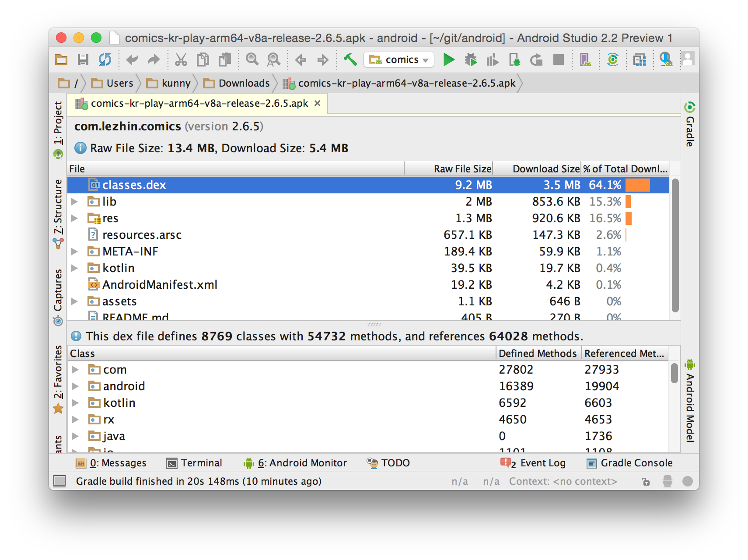Open the comics run configuration dropdown

pyautogui.click(x=398, y=59)
